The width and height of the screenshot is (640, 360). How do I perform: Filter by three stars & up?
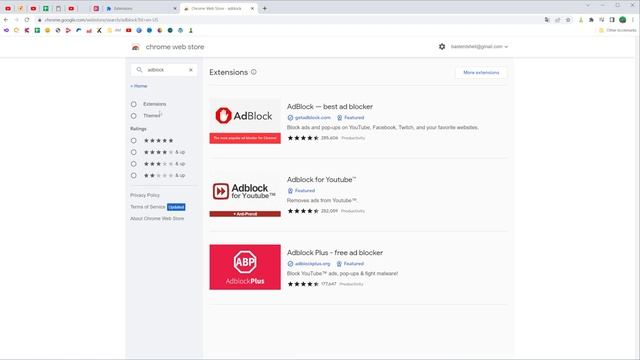click(133, 164)
